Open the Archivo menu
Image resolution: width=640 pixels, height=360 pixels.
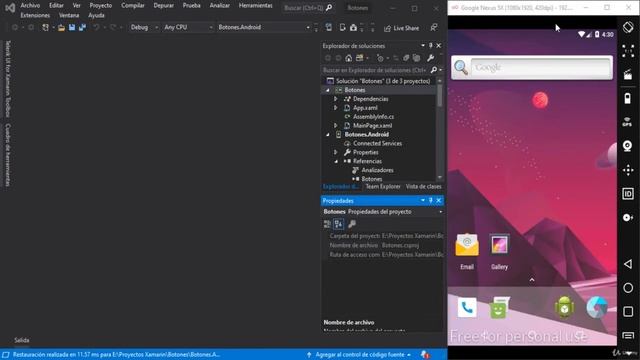click(x=30, y=6)
